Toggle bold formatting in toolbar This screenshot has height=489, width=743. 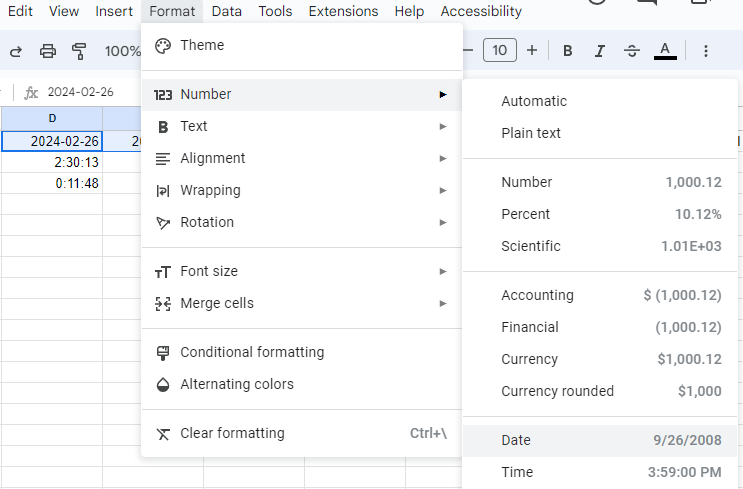point(568,51)
